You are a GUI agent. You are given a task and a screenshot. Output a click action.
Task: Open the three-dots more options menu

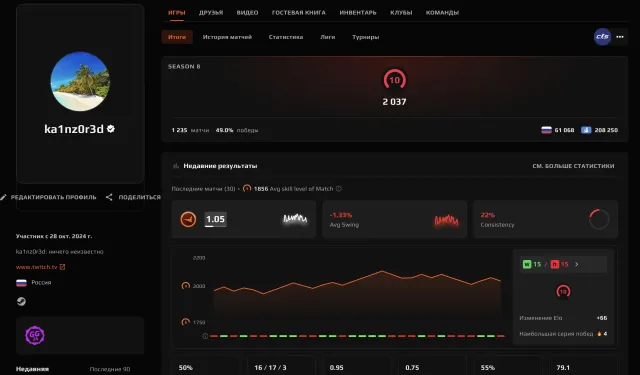(x=620, y=37)
